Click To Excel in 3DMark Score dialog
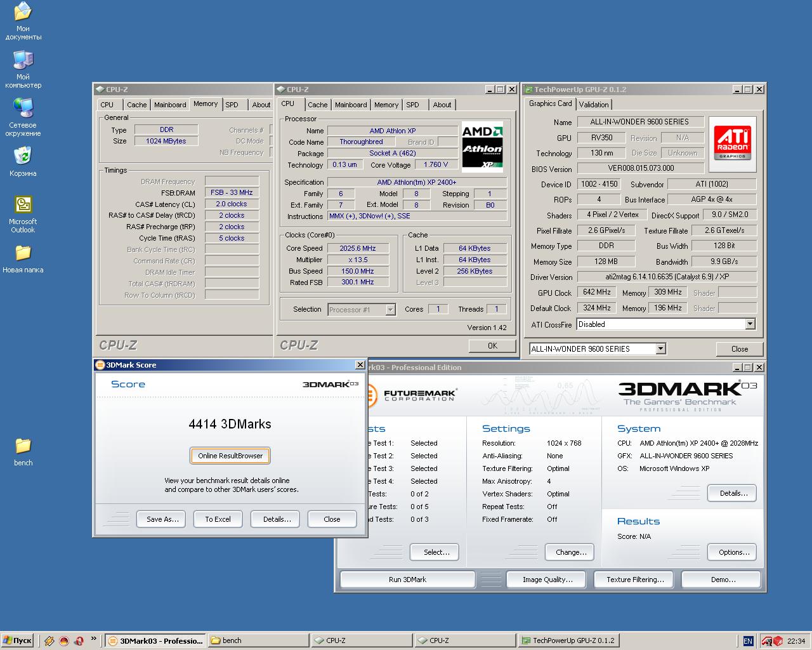This screenshot has width=812, height=650. tap(218, 519)
